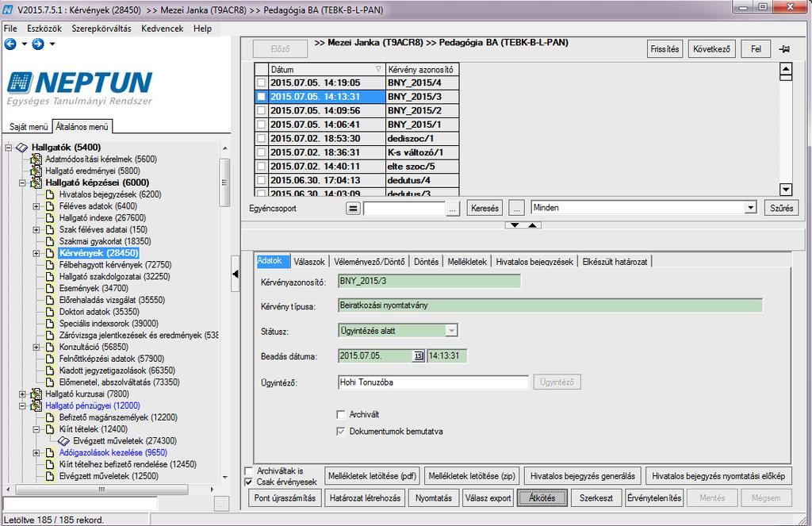Enable the Archiváltak is checkbox
Screen dimensions: 812x526
pos(248,471)
